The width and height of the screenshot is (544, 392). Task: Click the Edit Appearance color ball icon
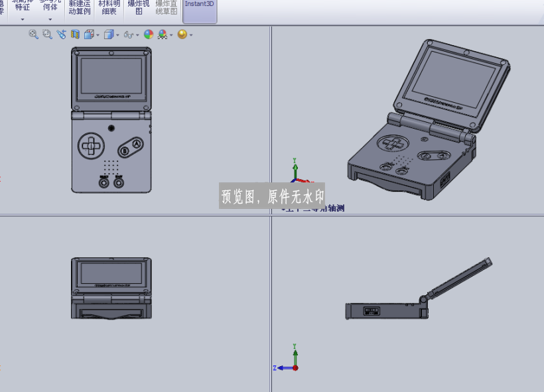[x=149, y=34]
